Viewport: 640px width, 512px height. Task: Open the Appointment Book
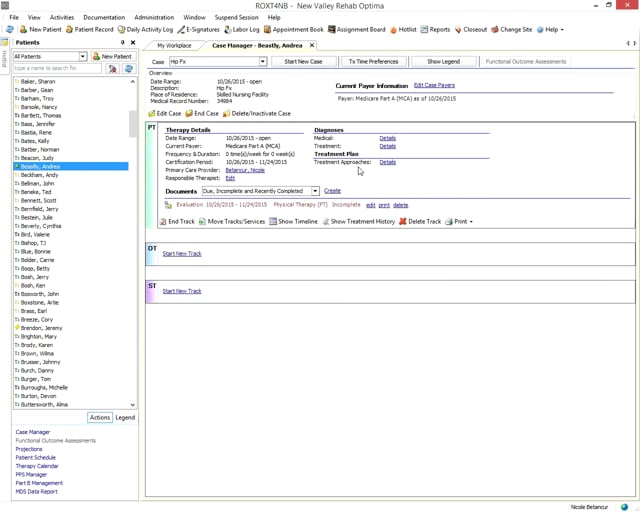pos(295,30)
